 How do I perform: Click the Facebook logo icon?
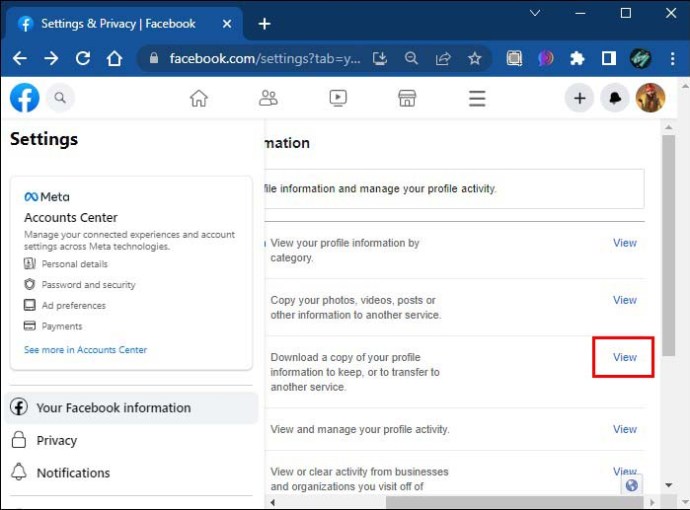[24, 97]
